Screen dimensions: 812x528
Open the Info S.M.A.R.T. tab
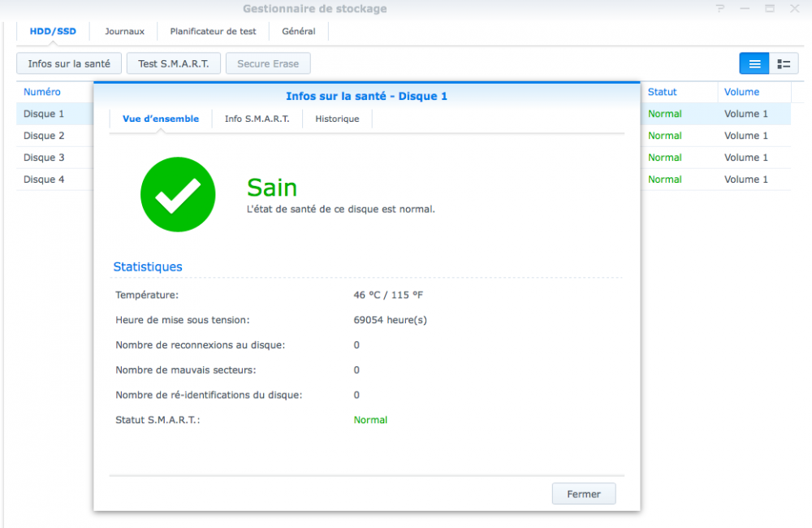[257, 119]
